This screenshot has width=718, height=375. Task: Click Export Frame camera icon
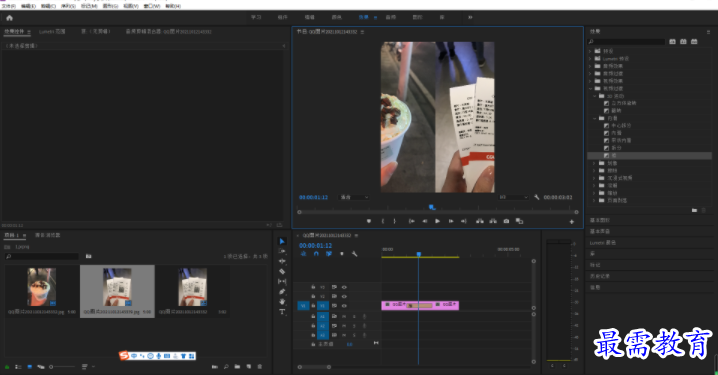506,221
